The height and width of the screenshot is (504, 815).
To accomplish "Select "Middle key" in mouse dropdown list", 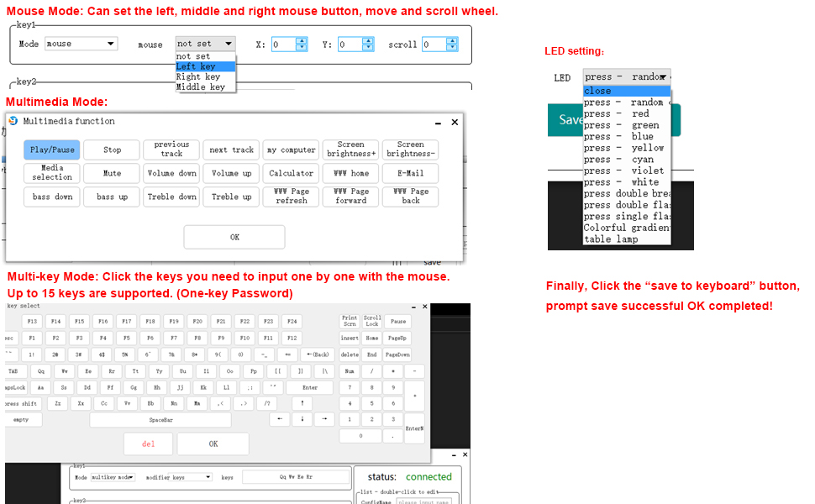I will coord(200,87).
